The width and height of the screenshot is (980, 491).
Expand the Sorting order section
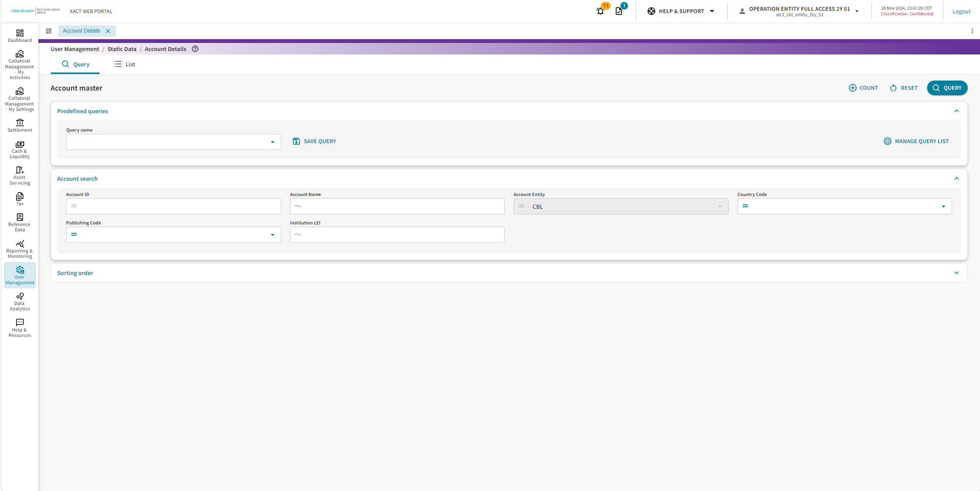(956, 273)
